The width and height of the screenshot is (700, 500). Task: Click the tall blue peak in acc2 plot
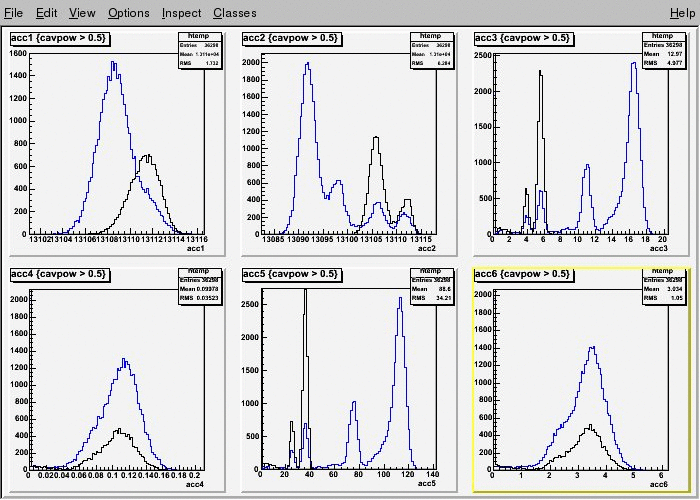[x=308, y=63]
